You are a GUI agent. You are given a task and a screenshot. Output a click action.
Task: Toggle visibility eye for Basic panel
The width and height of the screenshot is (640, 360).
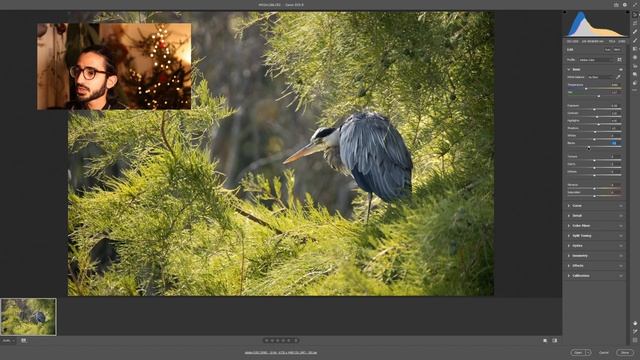tap(621, 69)
